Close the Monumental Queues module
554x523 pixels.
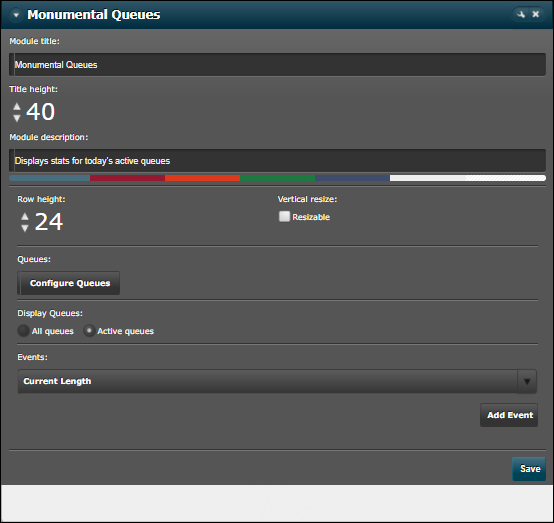[536, 14]
